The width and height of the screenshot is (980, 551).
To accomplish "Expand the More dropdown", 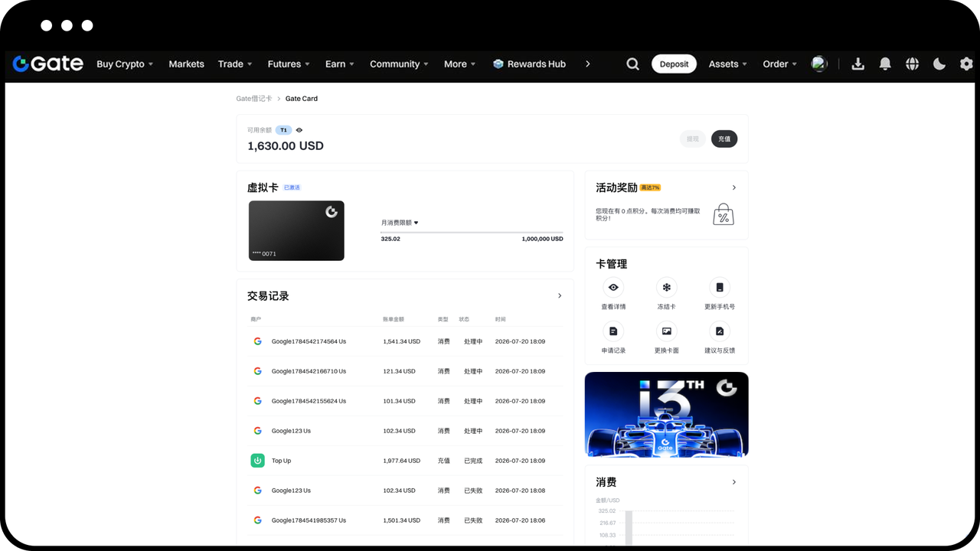I will coord(460,64).
